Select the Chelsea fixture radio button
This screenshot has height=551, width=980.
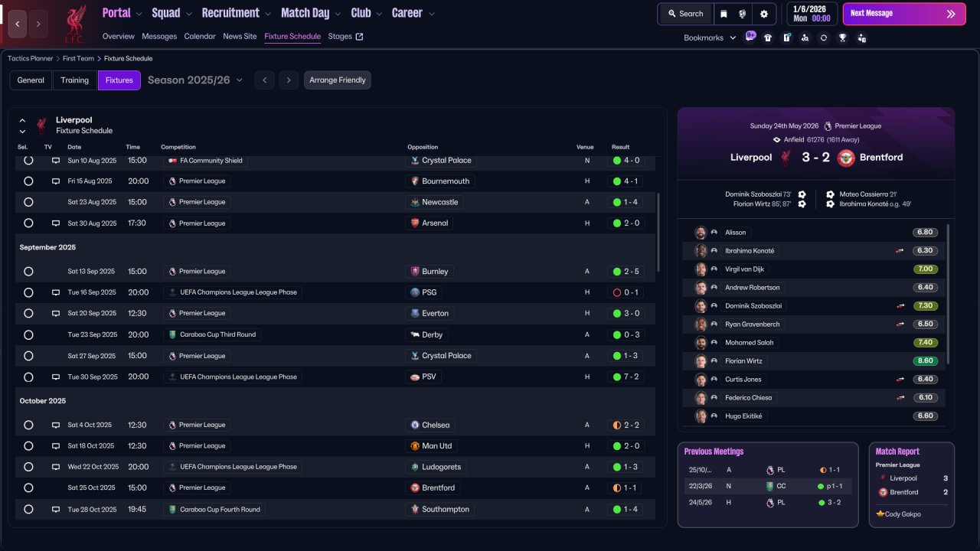coord(28,425)
